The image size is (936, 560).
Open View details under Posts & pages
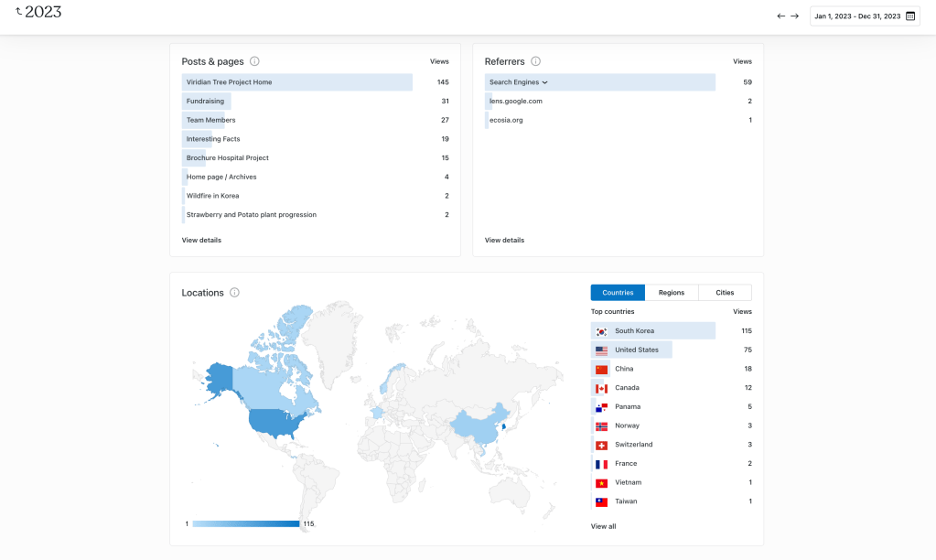(x=201, y=240)
